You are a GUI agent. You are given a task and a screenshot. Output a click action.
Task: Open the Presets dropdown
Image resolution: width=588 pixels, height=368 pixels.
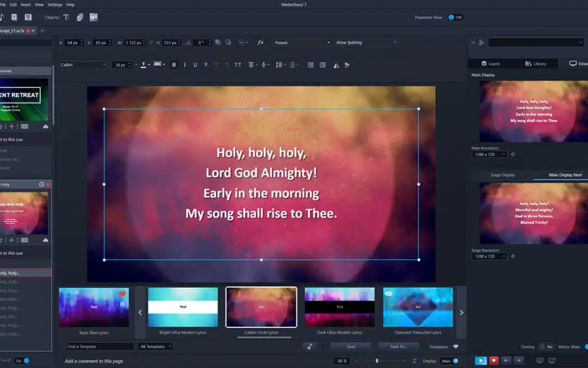coord(302,43)
